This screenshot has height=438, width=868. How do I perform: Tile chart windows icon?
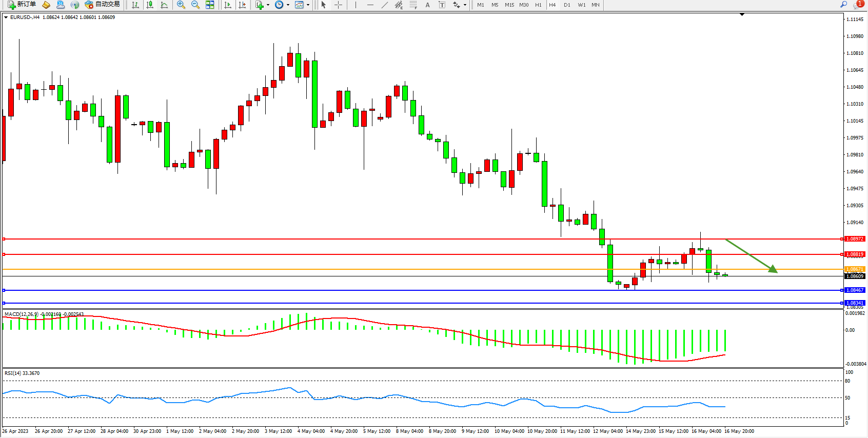[x=210, y=5]
